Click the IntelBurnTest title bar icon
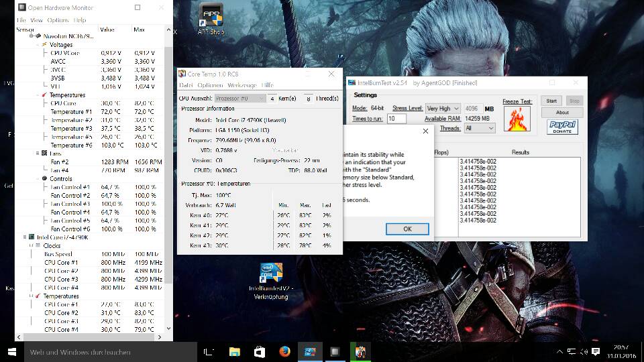Screen dimensions: 644x362 352,82
